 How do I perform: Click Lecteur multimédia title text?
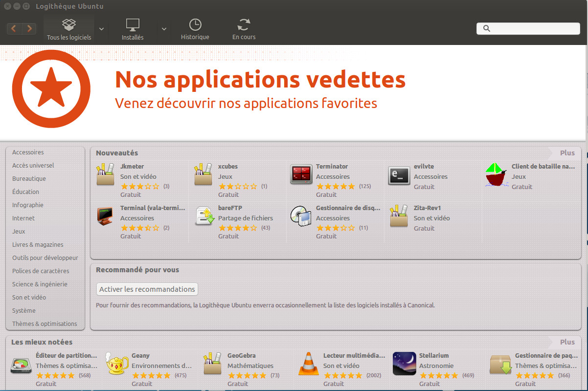[x=354, y=356]
